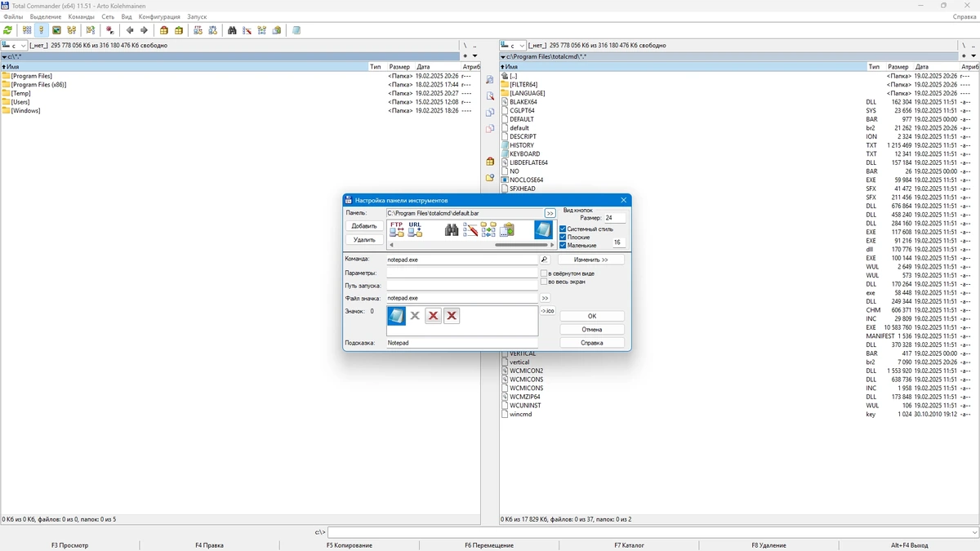
Task: Select the binoculars button in dialog preview
Action: tap(452, 229)
